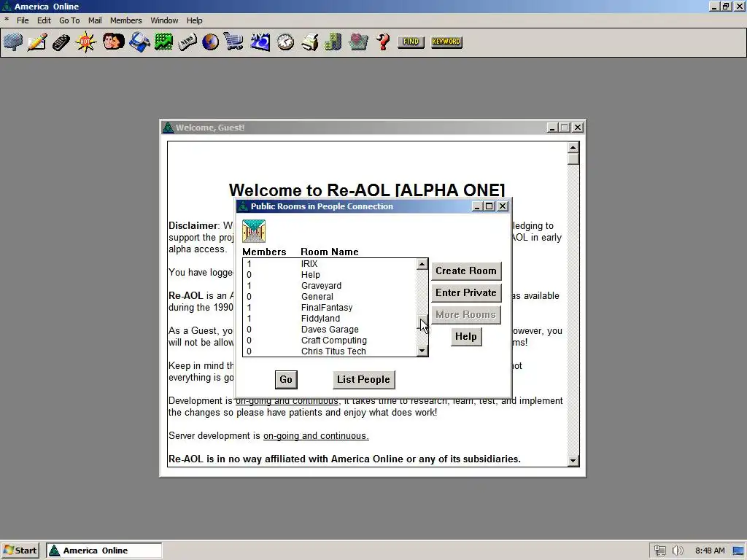Open the Internet globe icon

210,42
